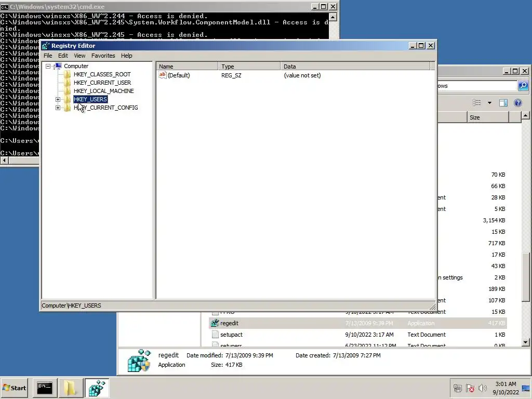Open the Start menu
The height and width of the screenshot is (399, 532).
tap(14, 388)
